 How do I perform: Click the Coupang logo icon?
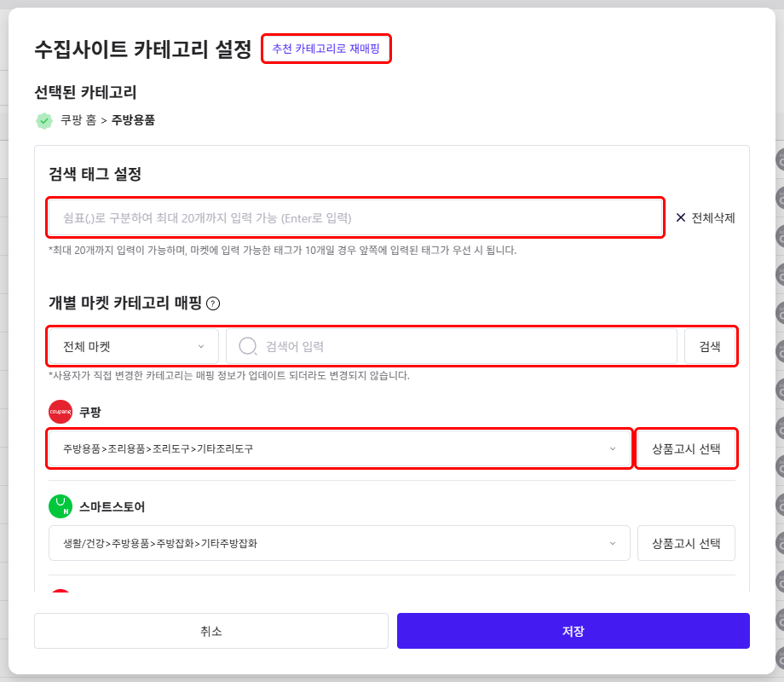click(61, 412)
